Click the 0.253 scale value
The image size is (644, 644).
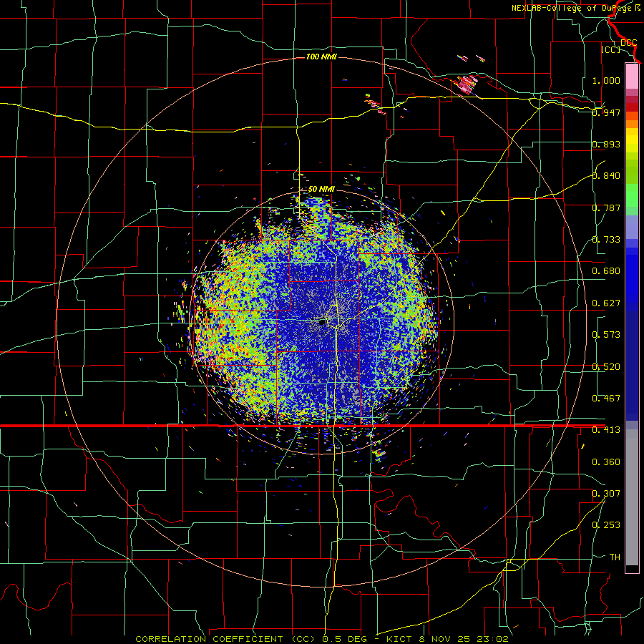[606, 525]
